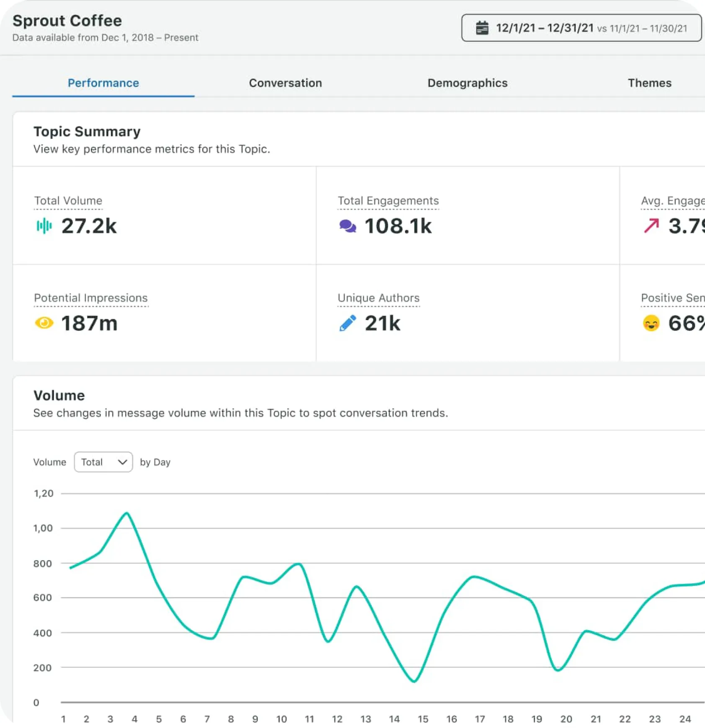
Task: Expand the Volume Total dropdown
Action: click(103, 462)
